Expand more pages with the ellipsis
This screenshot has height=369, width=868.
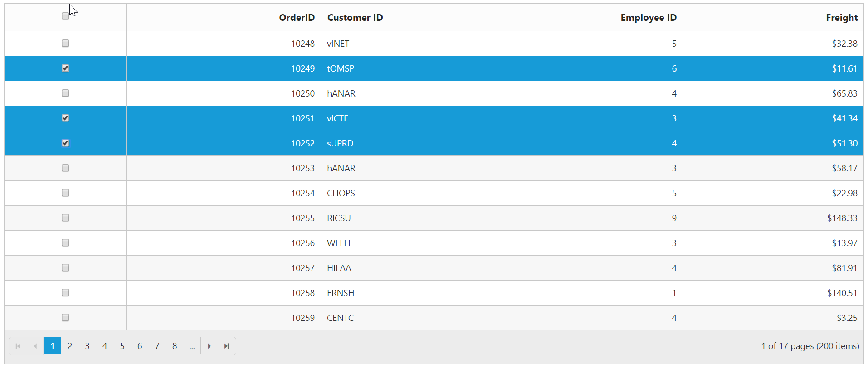[192, 346]
